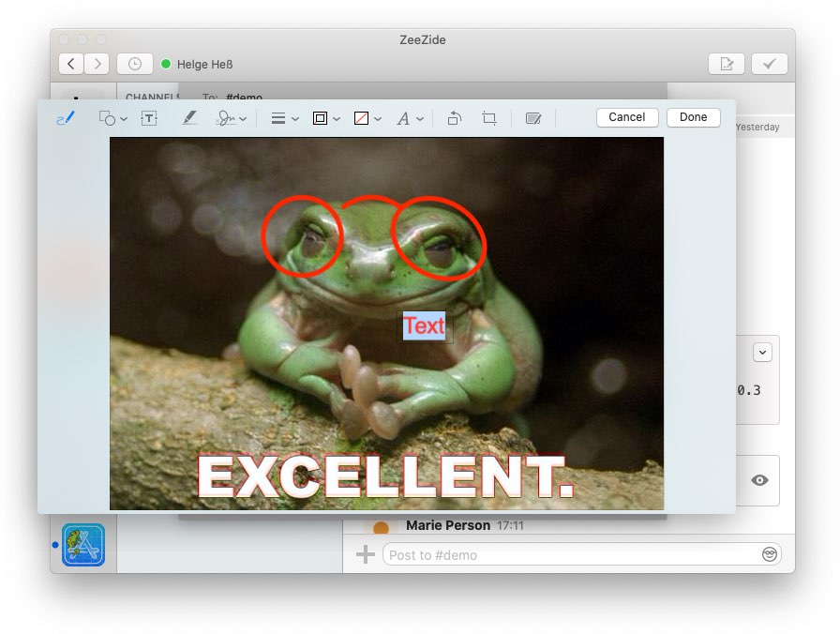Toggle preview with the eye icon
This screenshot has height=634, width=840.
click(x=760, y=480)
